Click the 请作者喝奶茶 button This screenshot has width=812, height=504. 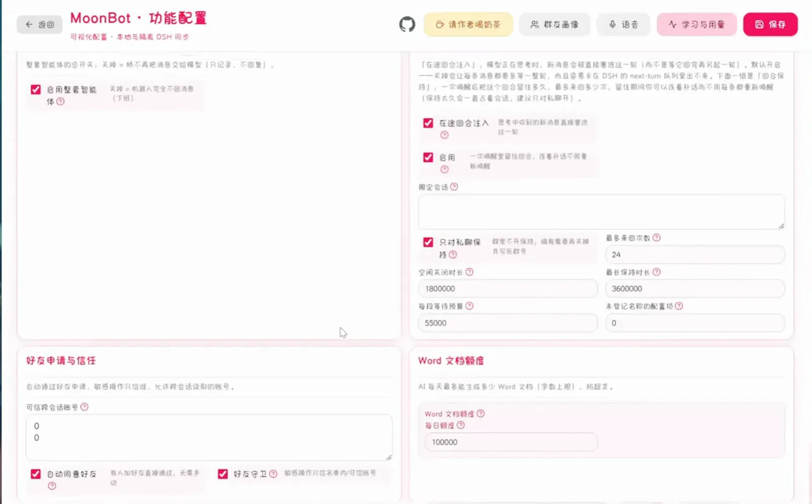coord(468,24)
